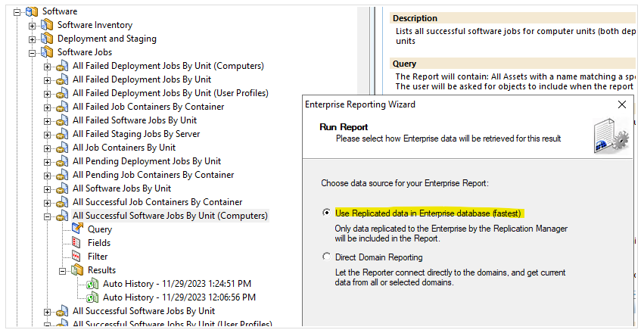Click the Auto History 12:06:56 PM report icon
The height and width of the screenshot is (330, 644).
click(92, 297)
